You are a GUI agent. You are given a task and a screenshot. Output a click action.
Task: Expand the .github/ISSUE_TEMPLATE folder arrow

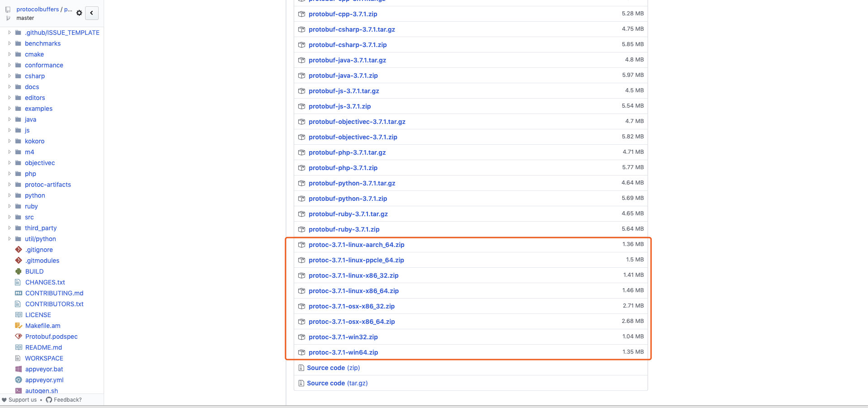pyautogui.click(x=10, y=33)
